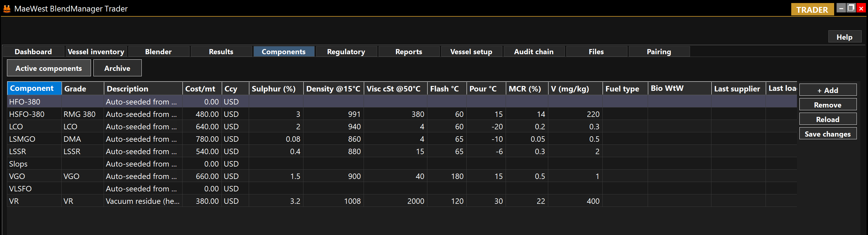
Task: Click the Bio WtW column header
Action: 680,88
